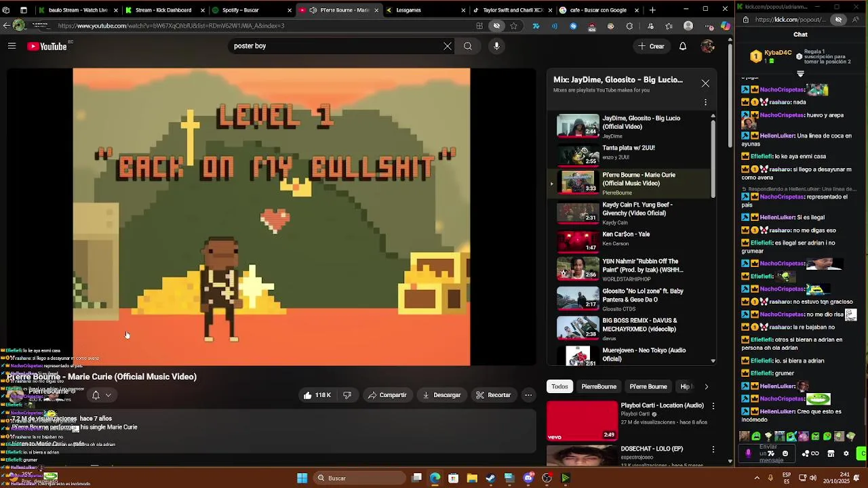Start voice search with the microphone icon
The height and width of the screenshot is (488, 868).
496,46
